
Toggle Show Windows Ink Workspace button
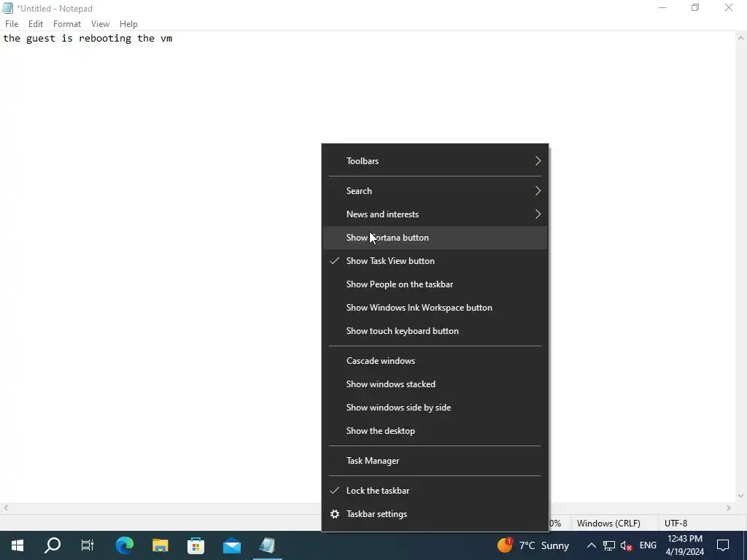pos(435,308)
